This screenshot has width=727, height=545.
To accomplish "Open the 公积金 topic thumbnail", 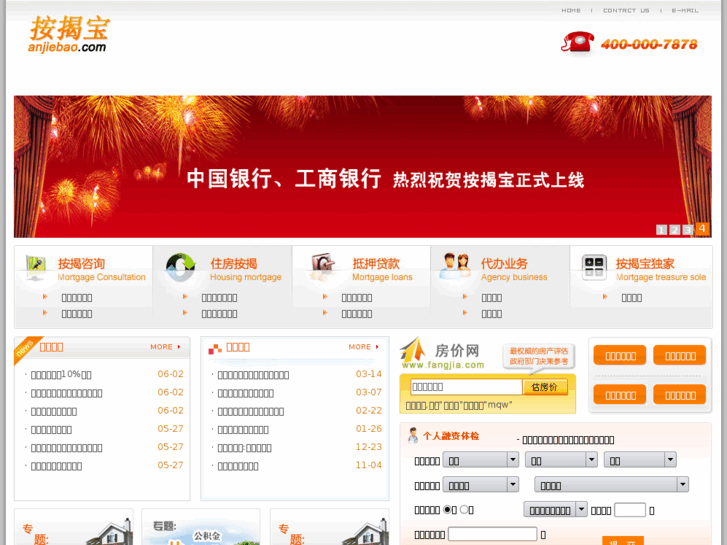I will pos(200,527).
